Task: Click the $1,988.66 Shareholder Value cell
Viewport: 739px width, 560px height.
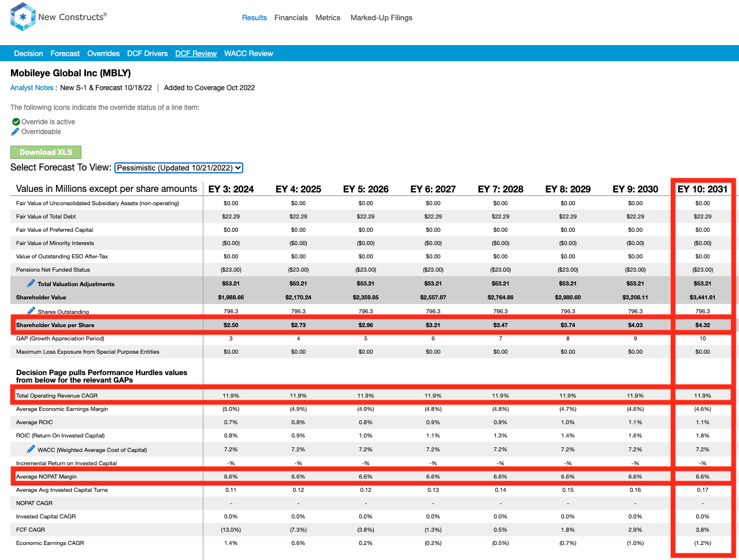Action: (231, 298)
